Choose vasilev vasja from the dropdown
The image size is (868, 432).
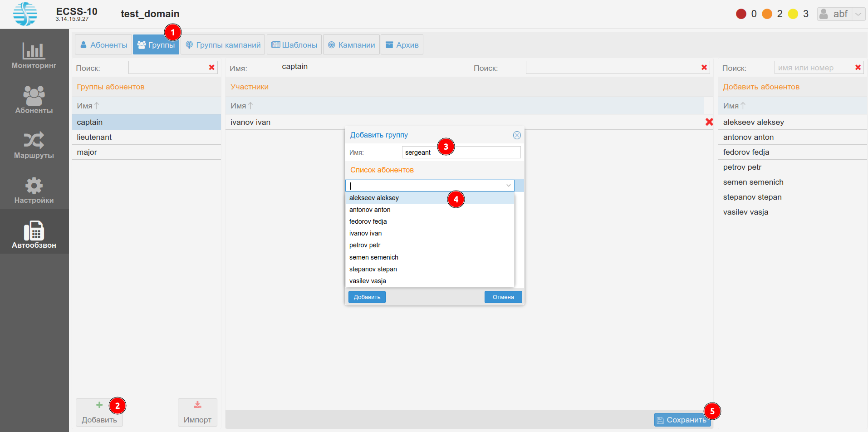(x=430, y=281)
